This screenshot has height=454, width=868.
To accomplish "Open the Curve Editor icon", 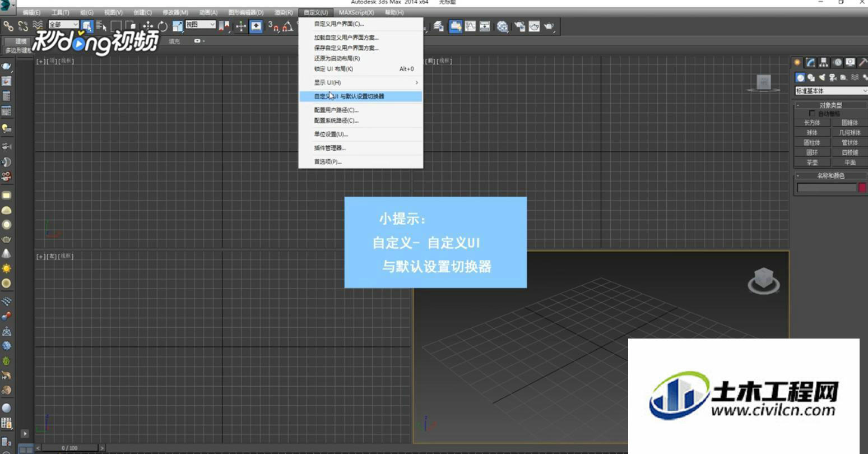I will coord(470,26).
